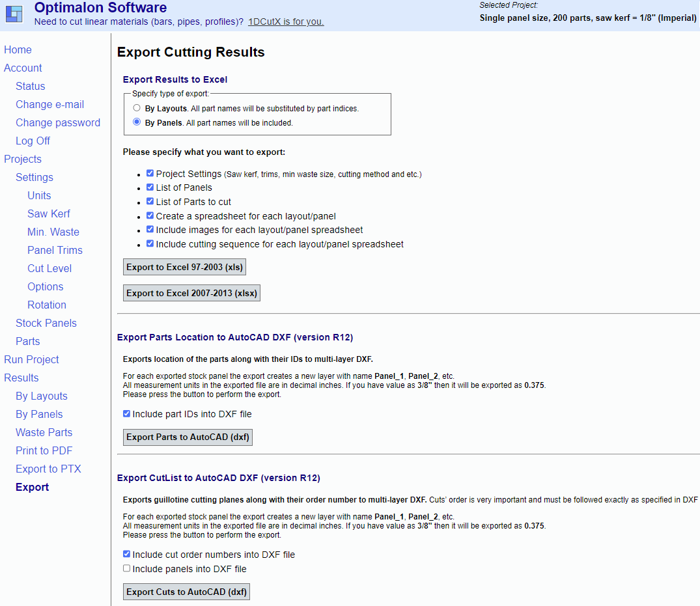Uncheck the Project Settings checkbox
Image resolution: width=700 pixels, height=606 pixels.
point(150,174)
